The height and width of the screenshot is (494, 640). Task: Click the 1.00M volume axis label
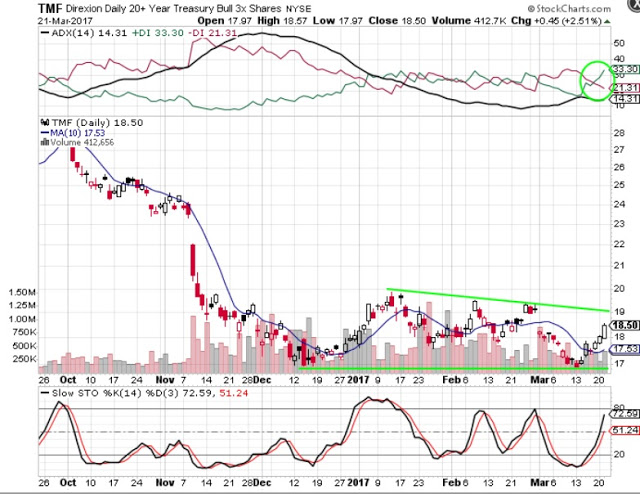coord(22,319)
